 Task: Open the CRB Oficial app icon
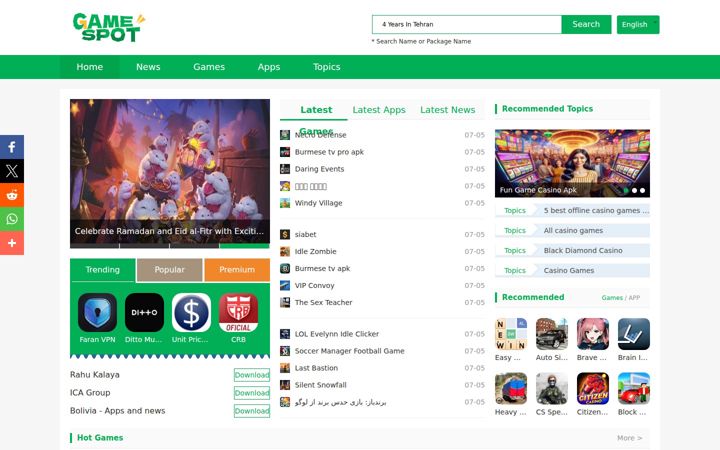[x=238, y=313]
